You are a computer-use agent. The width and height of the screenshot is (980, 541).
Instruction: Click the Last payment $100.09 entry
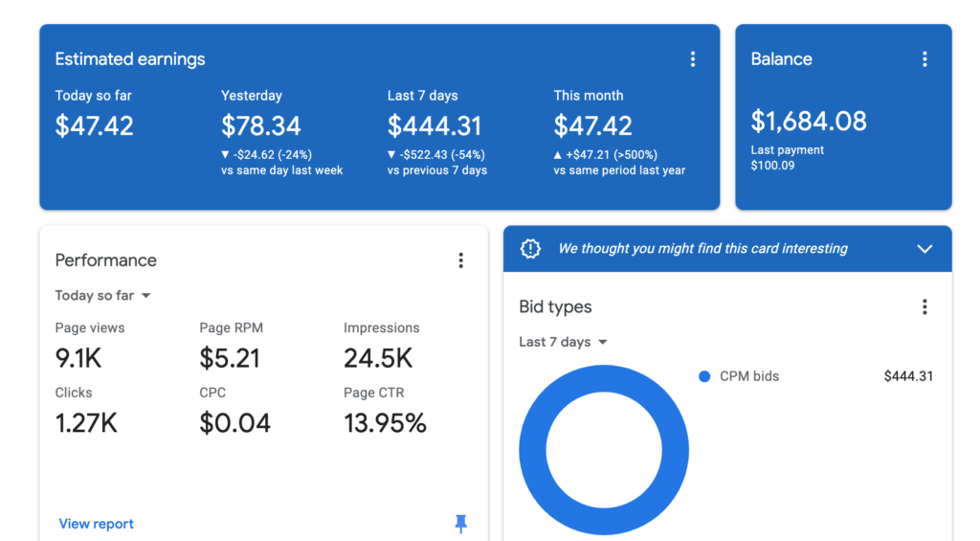787,158
